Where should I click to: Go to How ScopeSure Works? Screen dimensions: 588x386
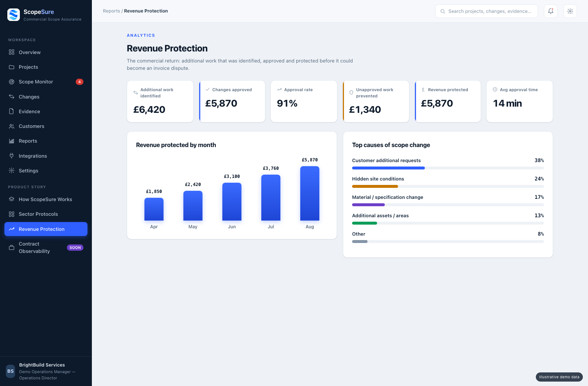pos(46,199)
